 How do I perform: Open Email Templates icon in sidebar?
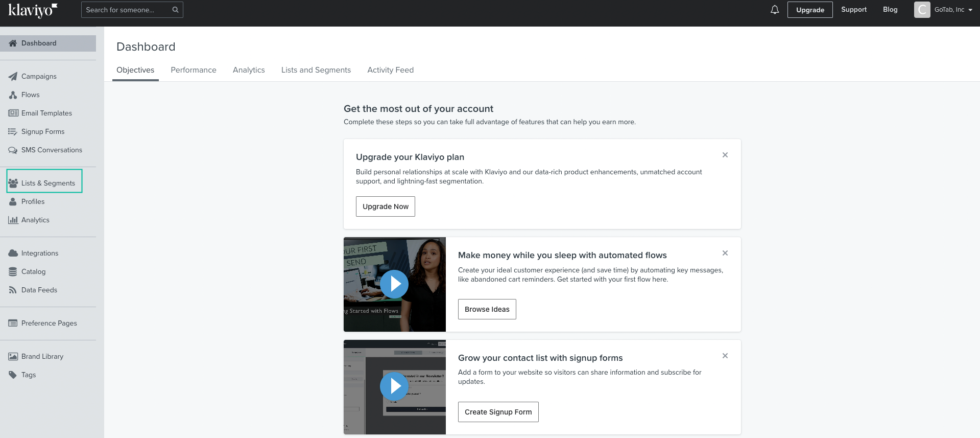pos(13,113)
